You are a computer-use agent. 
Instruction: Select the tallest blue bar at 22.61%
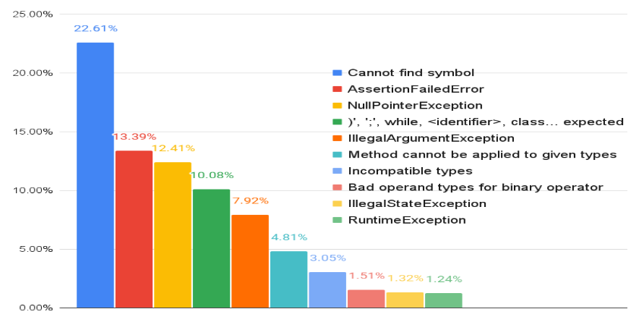[95, 175]
